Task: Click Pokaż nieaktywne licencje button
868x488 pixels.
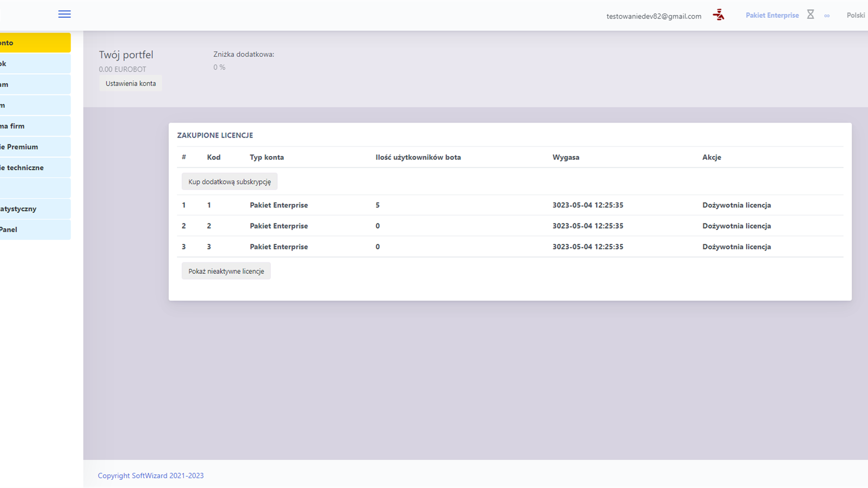Action: [x=226, y=271]
